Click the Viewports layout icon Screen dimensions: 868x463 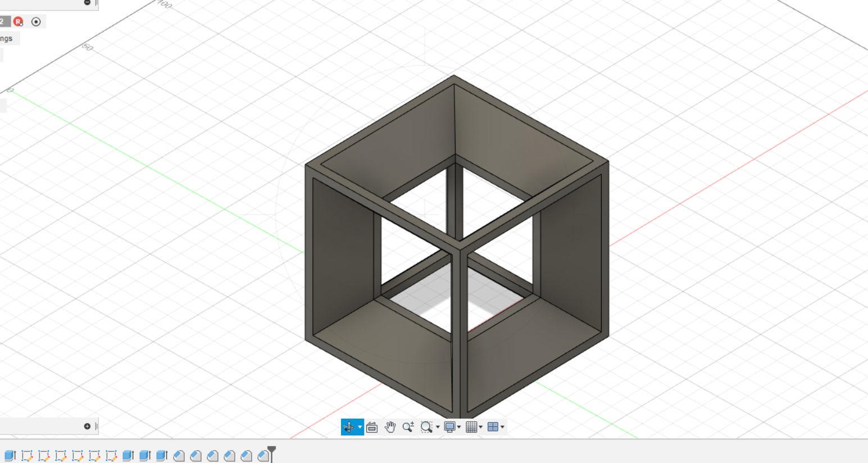coord(493,427)
